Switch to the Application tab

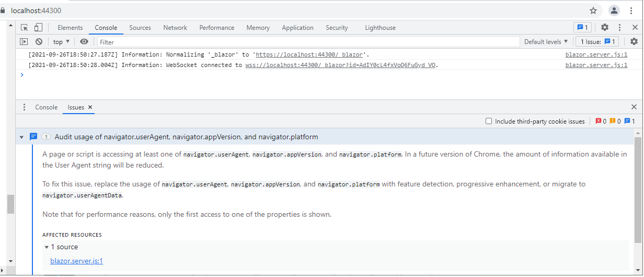click(297, 28)
